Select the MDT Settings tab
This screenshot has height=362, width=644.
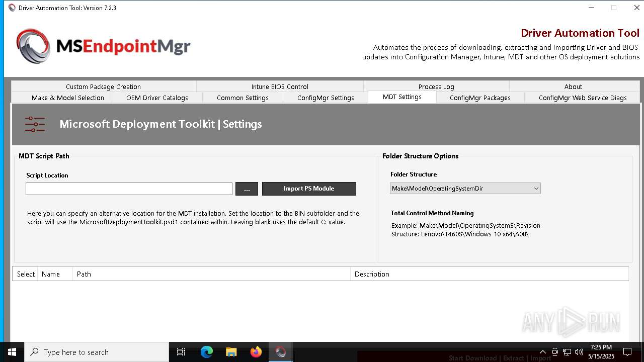[402, 97]
